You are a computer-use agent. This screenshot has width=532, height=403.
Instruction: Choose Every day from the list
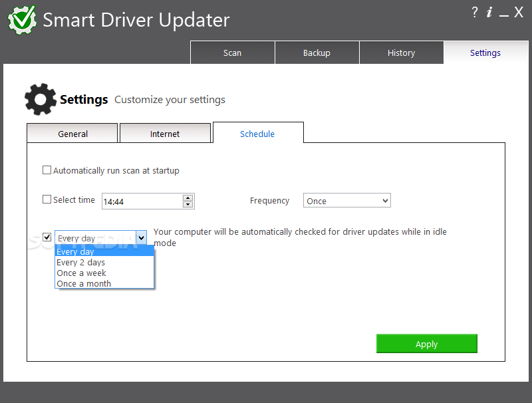coord(104,251)
